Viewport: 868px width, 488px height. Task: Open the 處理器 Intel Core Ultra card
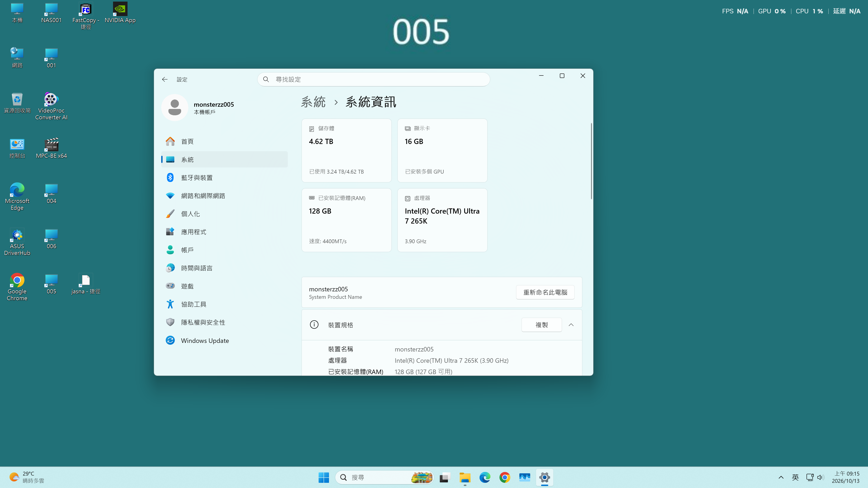coord(442,220)
